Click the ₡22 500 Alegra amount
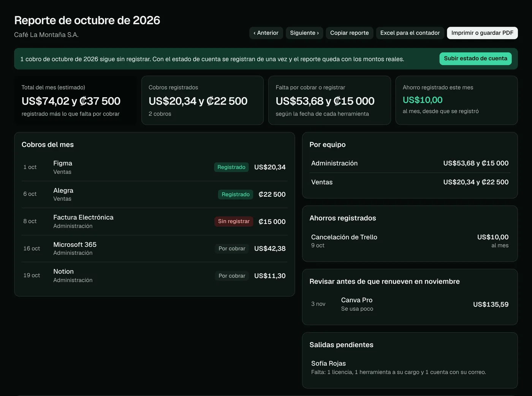 272,194
